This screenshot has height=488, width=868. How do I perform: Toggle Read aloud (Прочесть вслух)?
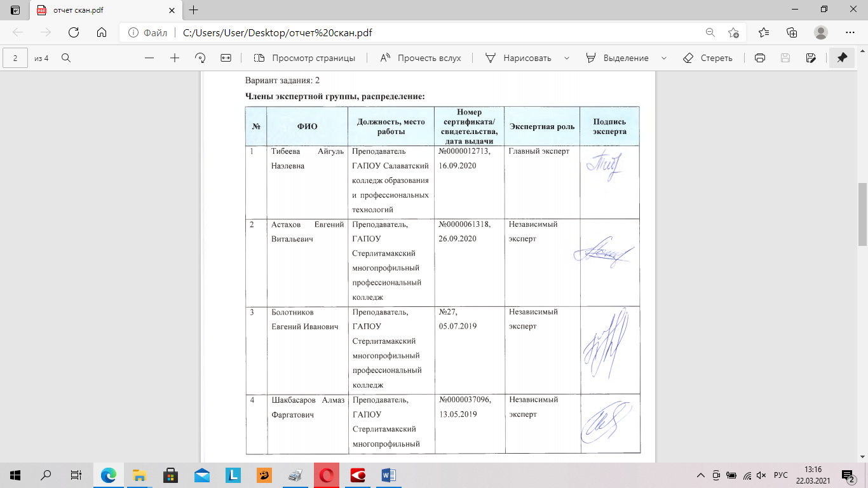click(421, 58)
